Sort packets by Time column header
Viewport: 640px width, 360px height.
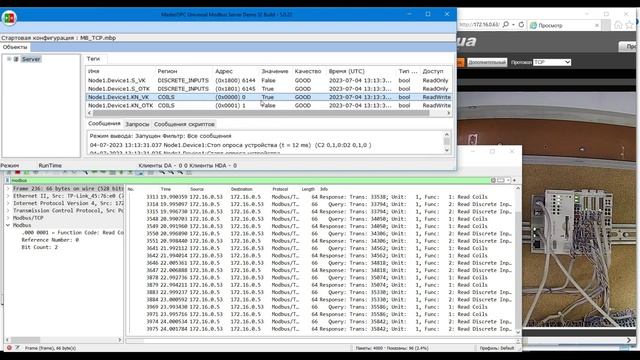pos(166,189)
